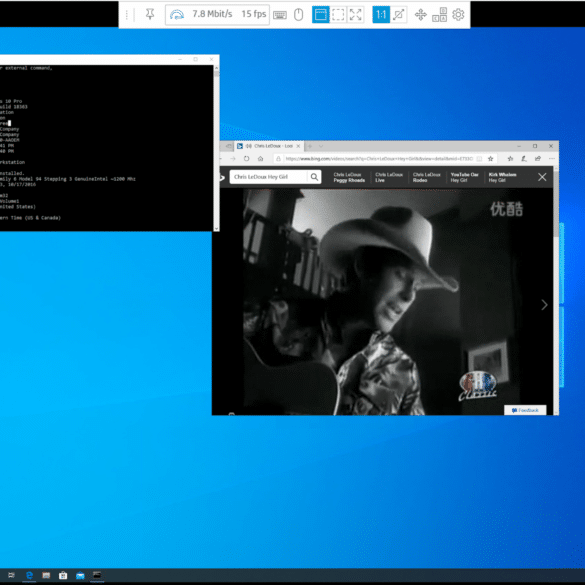Click the Bing logo left of the search box
585x585 pixels.
click(x=223, y=177)
